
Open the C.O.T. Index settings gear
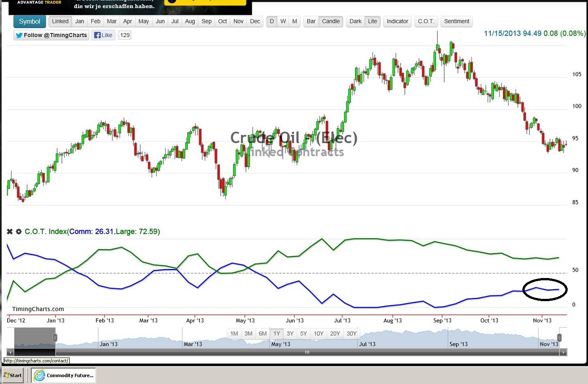click(19, 231)
